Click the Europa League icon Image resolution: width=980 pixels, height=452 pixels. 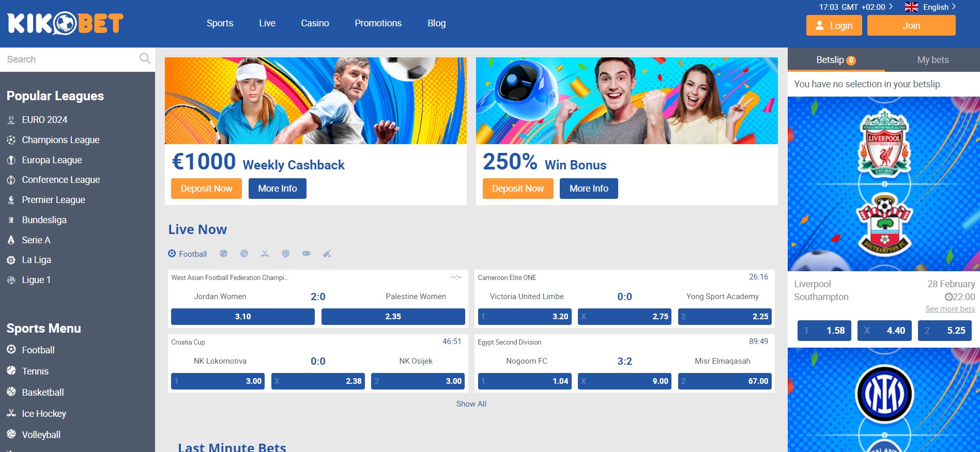(11, 160)
